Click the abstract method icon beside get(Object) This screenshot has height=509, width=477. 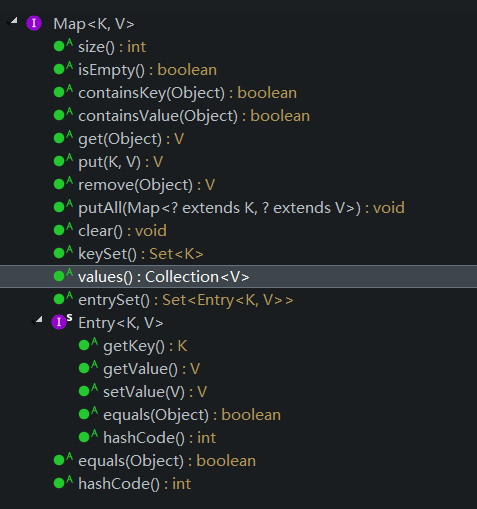coord(63,137)
